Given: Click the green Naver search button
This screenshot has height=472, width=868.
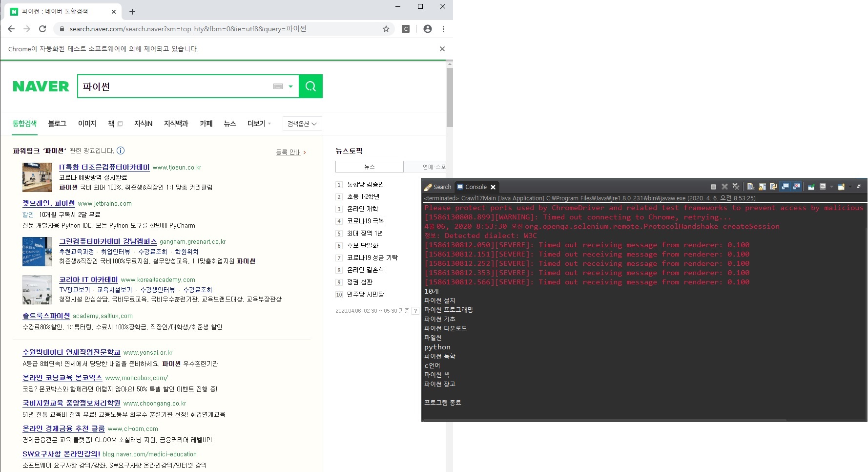Looking at the screenshot, I should [x=310, y=86].
